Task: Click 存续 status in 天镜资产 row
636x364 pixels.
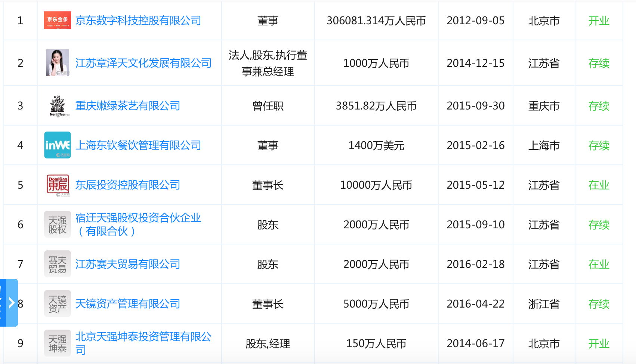Action: click(x=599, y=304)
